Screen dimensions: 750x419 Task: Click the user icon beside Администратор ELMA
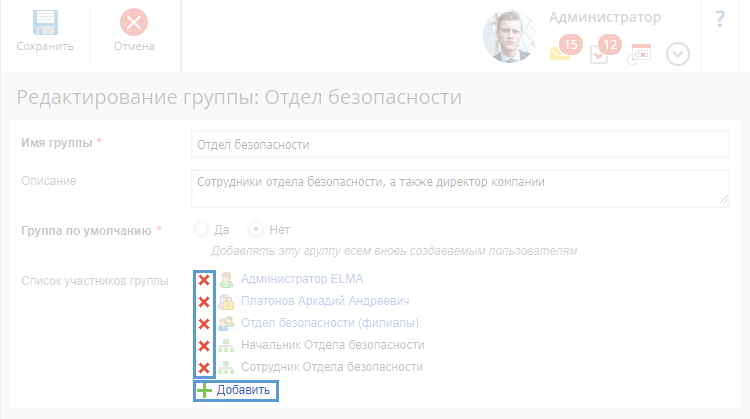(x=226, y=280)
